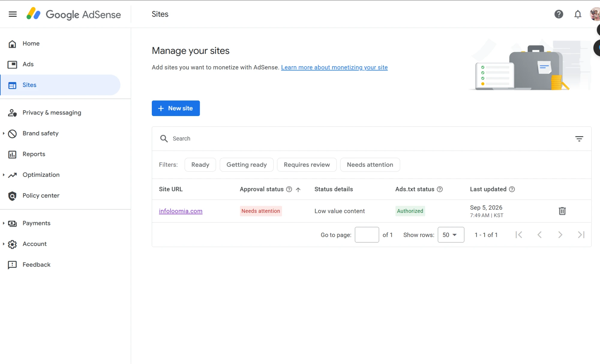Screen dimensions: 600x364
Task: Click the Site URL column header
Action: pyautogui.click(x=171, y=189)
